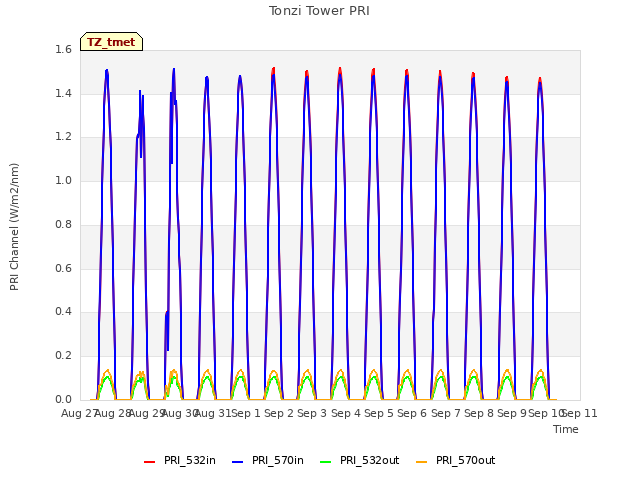Click the 1.2 y-axis tick label
640x480 pixels.
63,137
